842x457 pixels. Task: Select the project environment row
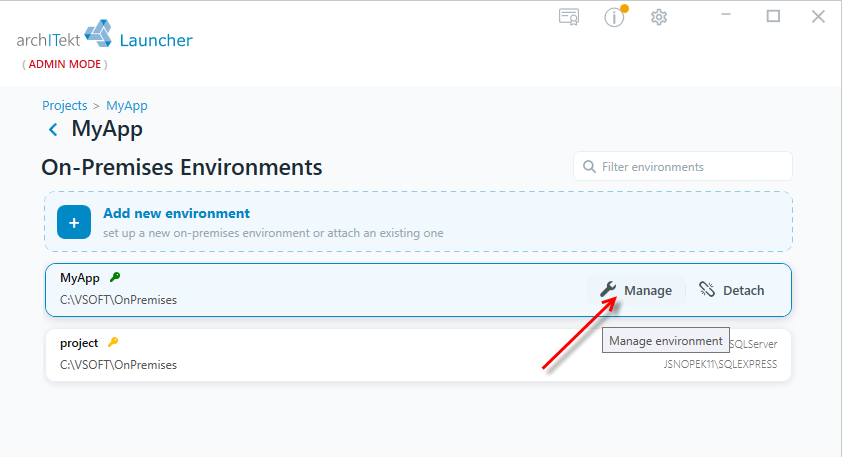coord(418,355)
